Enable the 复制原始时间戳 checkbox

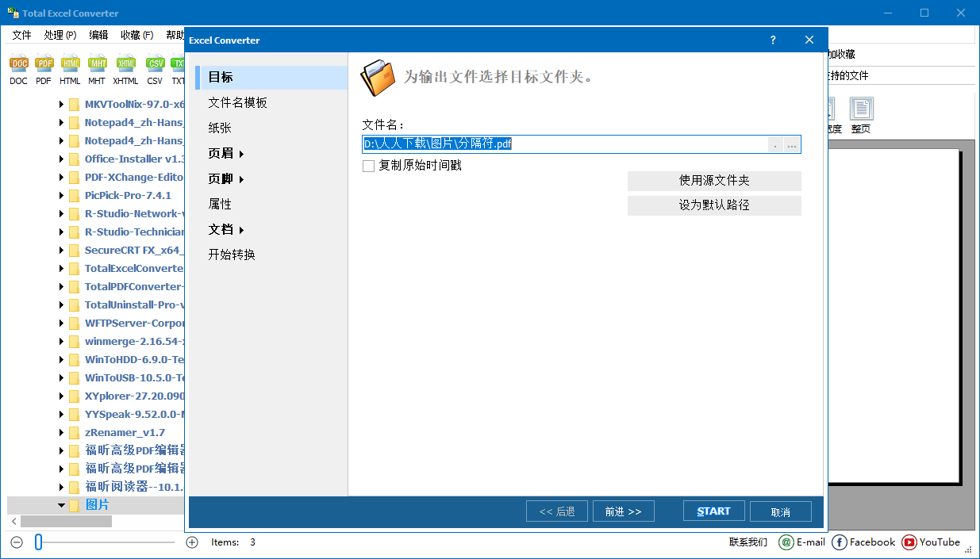click(368, 165)
